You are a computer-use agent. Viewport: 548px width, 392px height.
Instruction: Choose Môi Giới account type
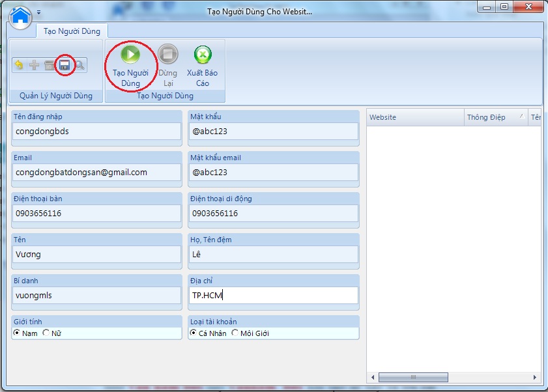tap(235, 333)
